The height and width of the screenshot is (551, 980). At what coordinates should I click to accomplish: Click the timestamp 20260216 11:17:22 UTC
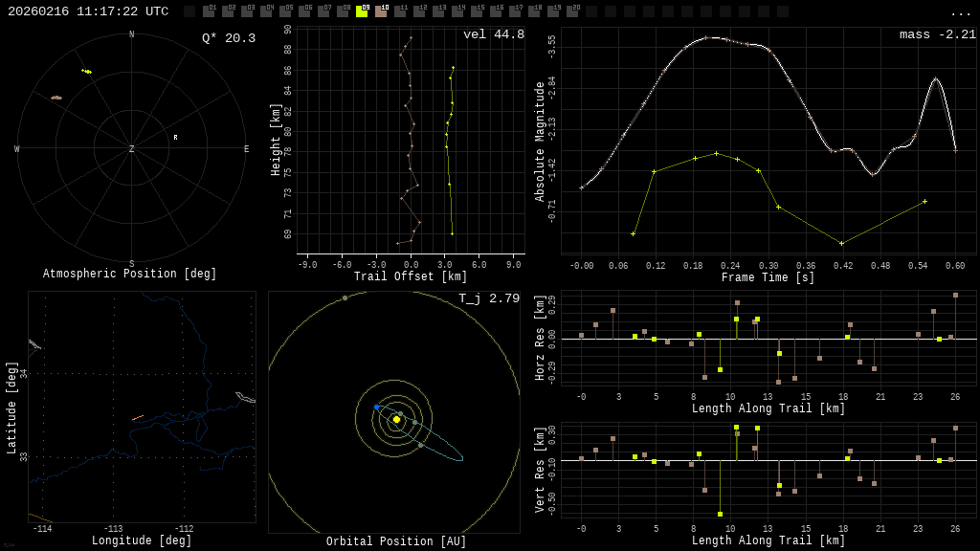[x=88, y=11]
